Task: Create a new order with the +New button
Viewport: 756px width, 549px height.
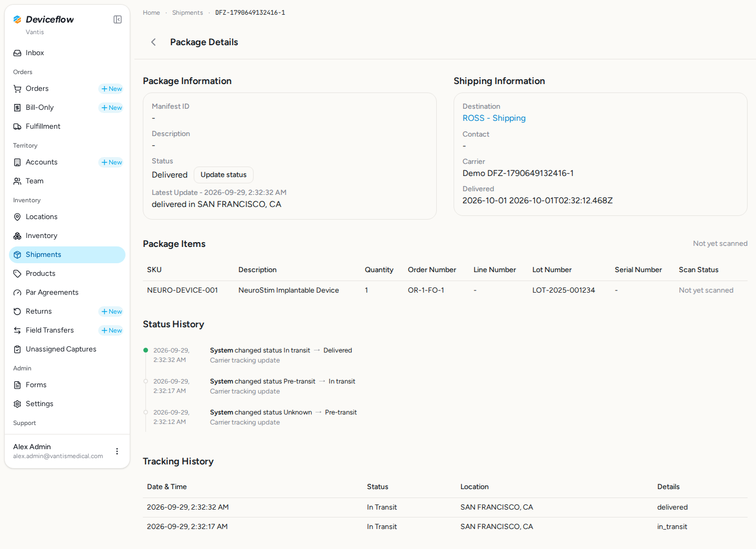Action: coord(111,89)
